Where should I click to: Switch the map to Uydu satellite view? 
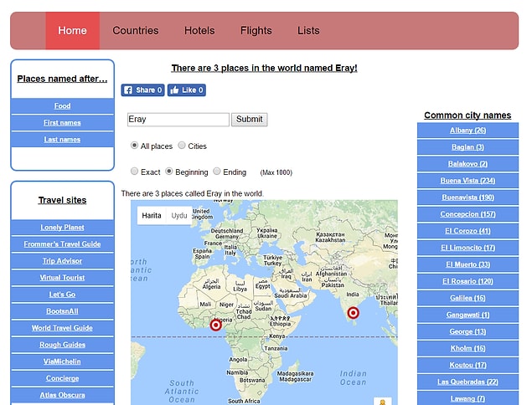click(179, 216)
